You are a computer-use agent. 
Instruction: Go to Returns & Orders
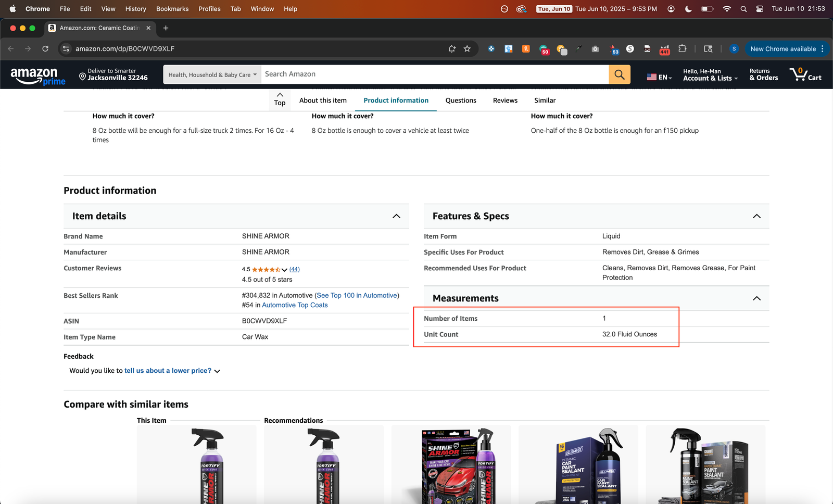(763, 74)
